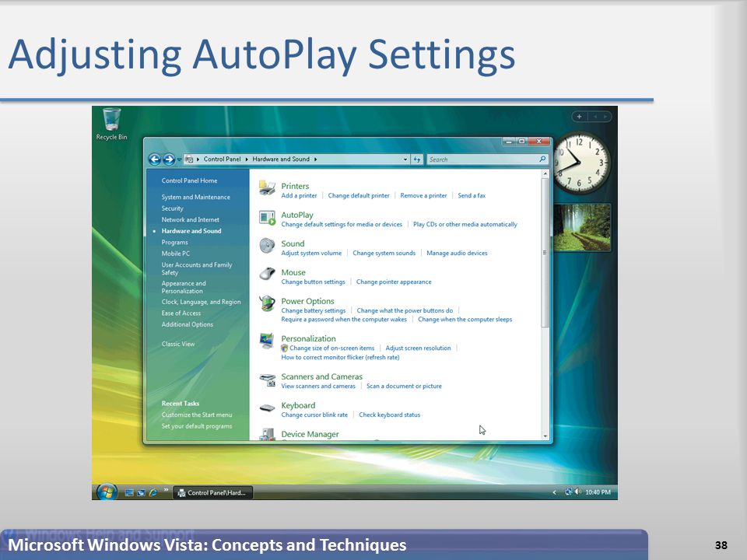Click the clock gadget on sidebar

tap(580, 163)
